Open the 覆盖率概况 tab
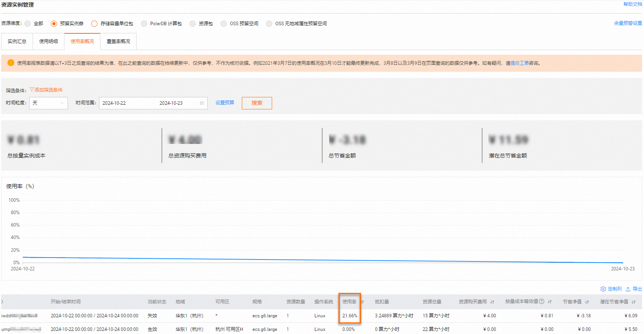644x334 pixels. coord(118,42)
